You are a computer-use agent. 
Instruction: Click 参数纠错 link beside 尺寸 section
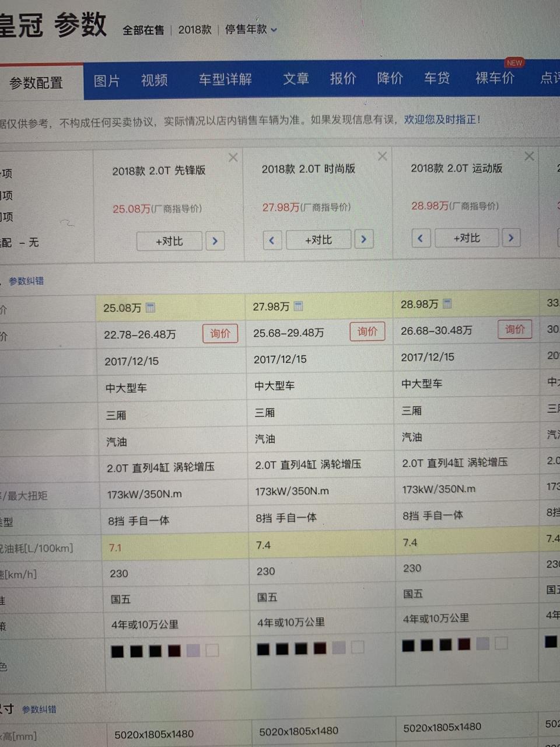[39, 710]
